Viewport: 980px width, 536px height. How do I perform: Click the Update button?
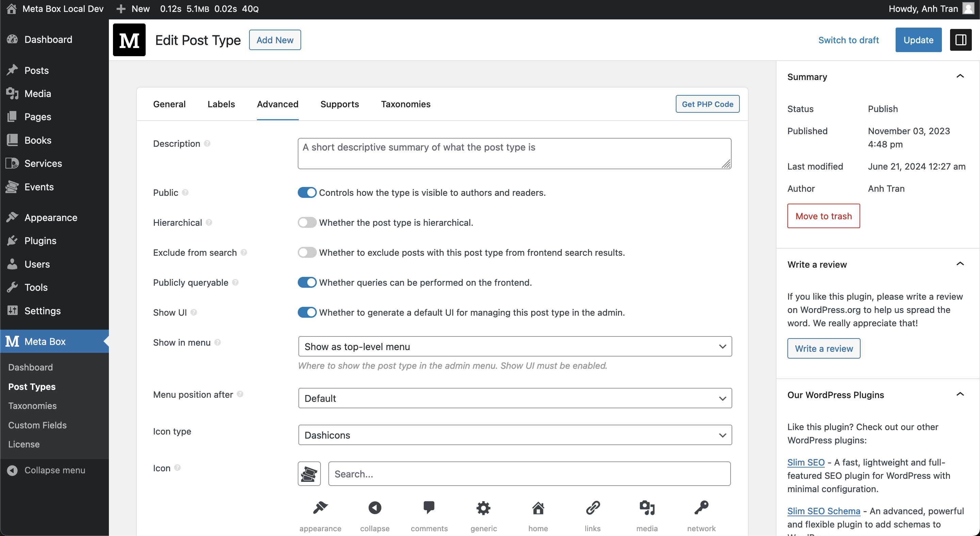click(918, 40)
